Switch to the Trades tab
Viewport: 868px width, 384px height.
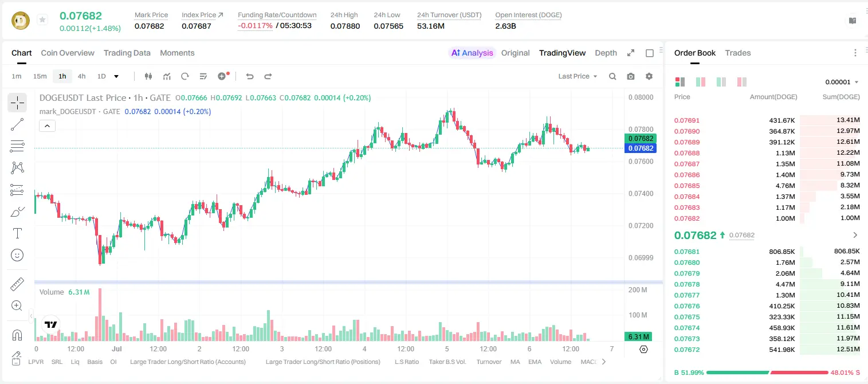point(738,53)
